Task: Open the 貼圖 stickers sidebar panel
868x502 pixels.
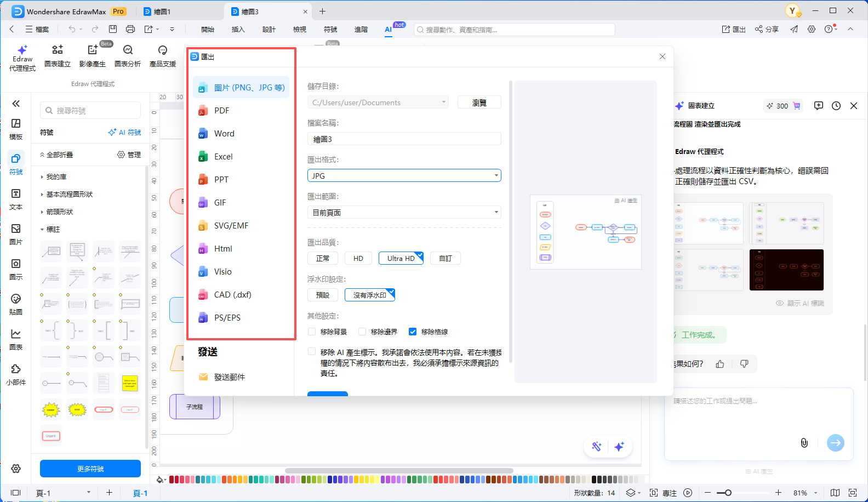Action: pos(16,305)
